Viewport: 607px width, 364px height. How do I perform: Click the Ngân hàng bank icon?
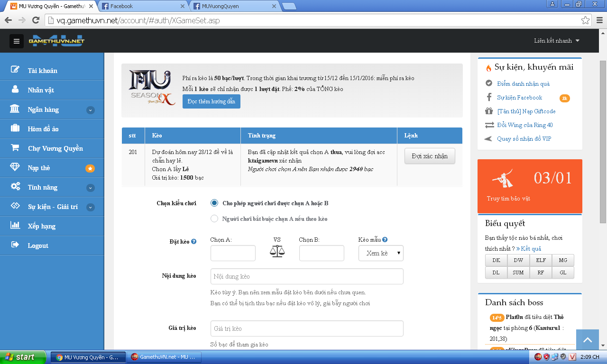(15, 109)
